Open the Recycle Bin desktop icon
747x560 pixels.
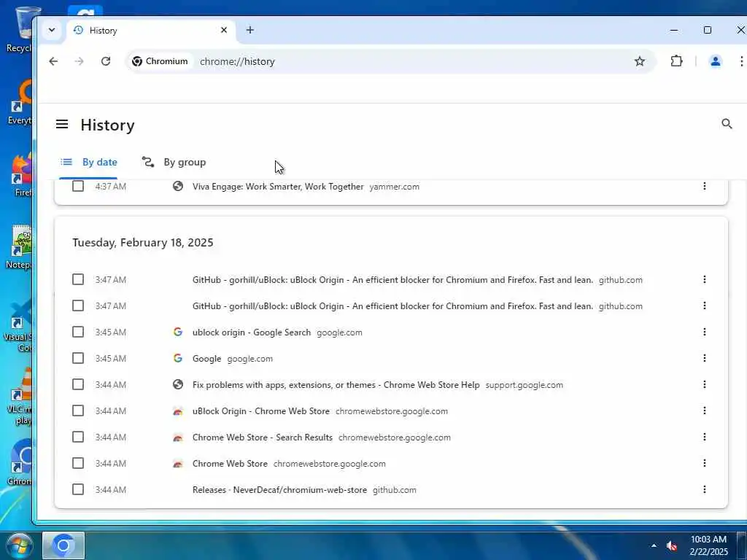21,29
